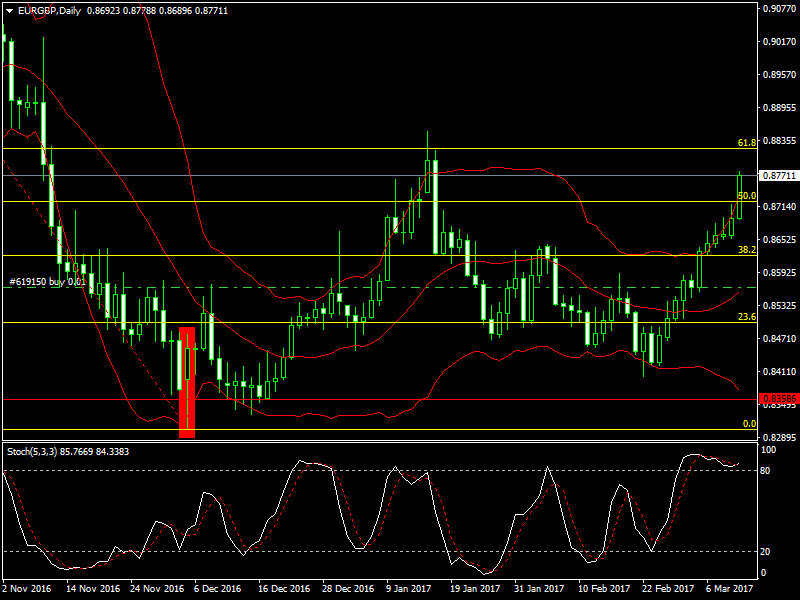Open the chart dropdown triangle beside EURGBP
800x600 pixels.
point(10,11)
